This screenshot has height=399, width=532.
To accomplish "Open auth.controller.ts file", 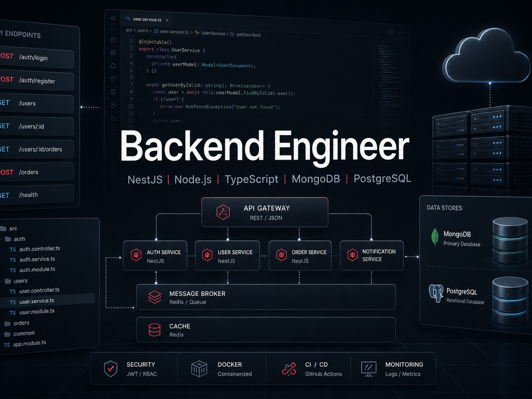I will coord(35,249).
